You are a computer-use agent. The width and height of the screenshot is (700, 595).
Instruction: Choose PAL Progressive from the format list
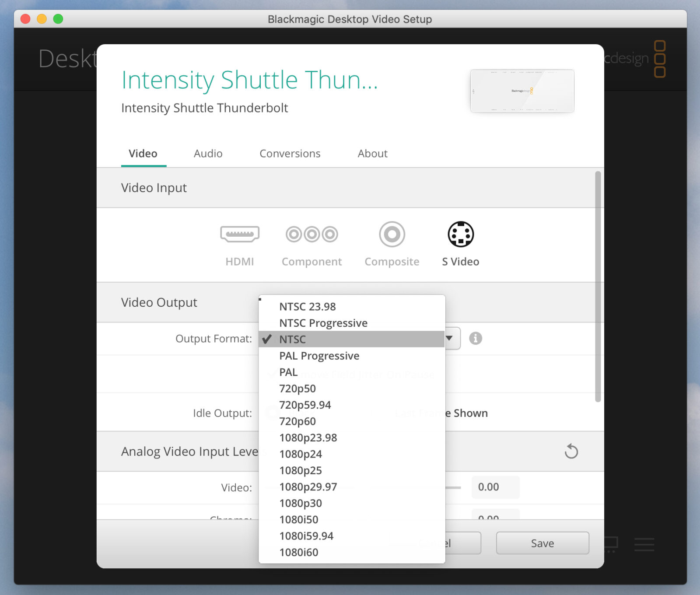coord(319,356)
